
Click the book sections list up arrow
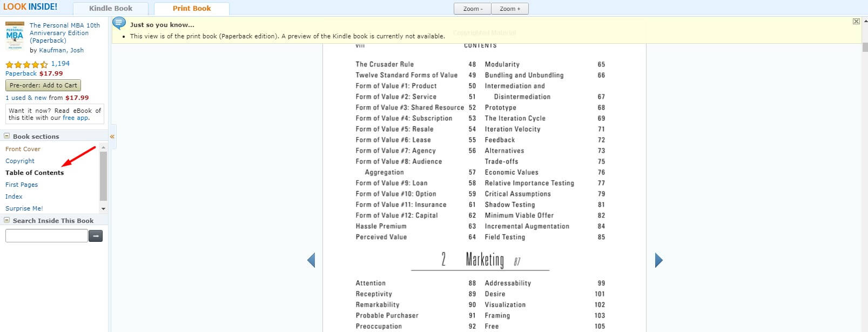(103, 147)
